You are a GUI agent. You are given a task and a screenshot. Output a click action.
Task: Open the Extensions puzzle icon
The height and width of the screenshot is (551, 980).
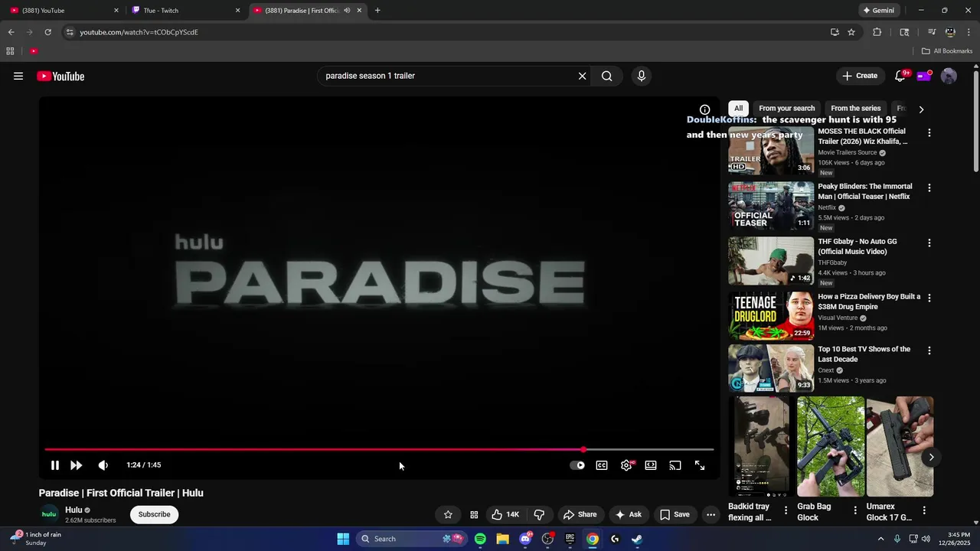pyautogui.click(x=877, y=32)
